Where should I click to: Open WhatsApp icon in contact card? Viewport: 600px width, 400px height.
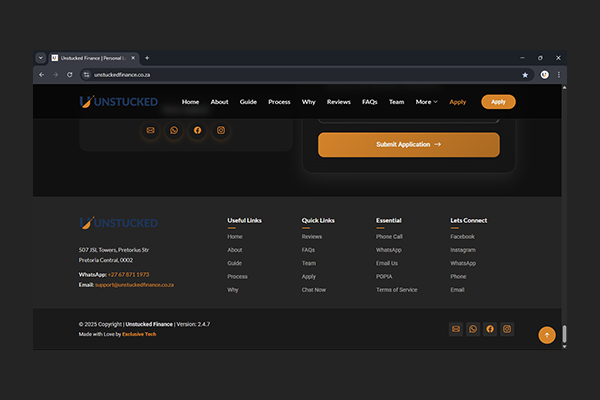(x=174, y=131)
